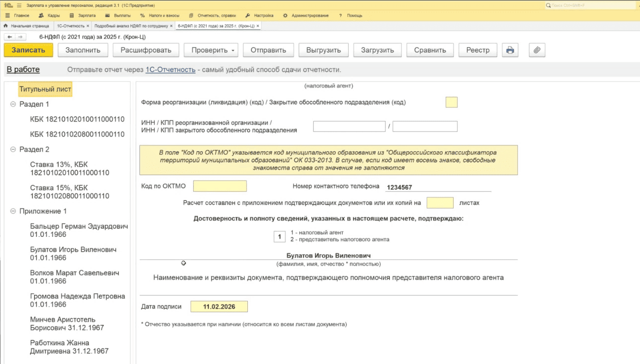The height and width of the screenshot is (364, 640).
Task: Collapse the Приложение 1 tree node
Action: (x=13, y=211)
